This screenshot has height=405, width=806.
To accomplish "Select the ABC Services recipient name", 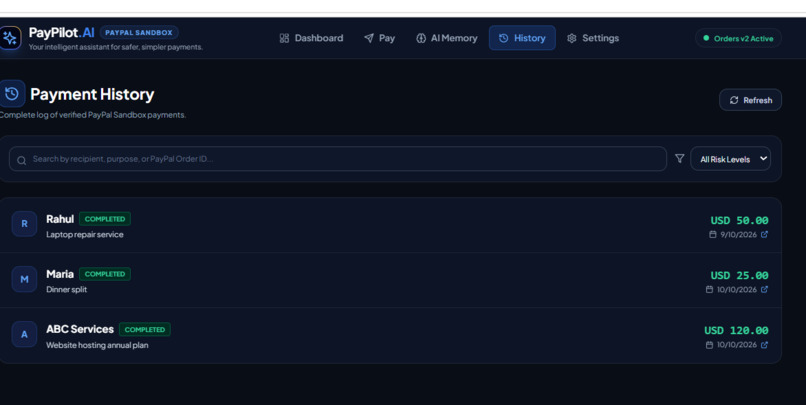I will 80,329.
